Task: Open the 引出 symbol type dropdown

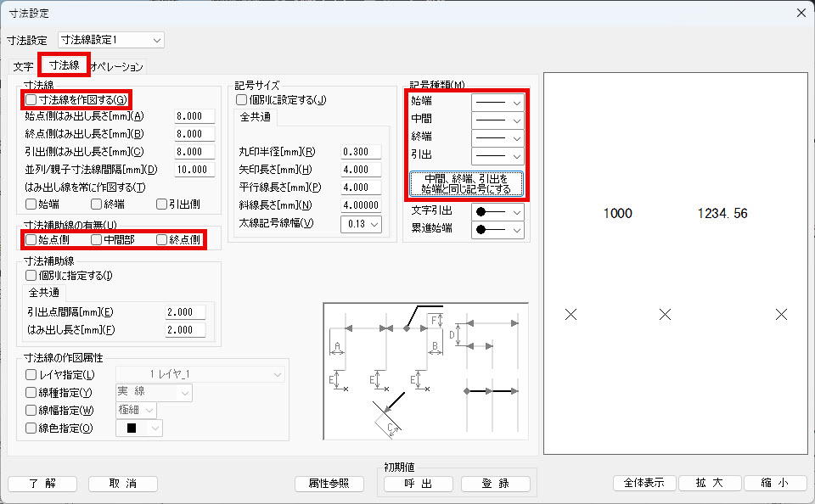Action: tap(497, 156)
